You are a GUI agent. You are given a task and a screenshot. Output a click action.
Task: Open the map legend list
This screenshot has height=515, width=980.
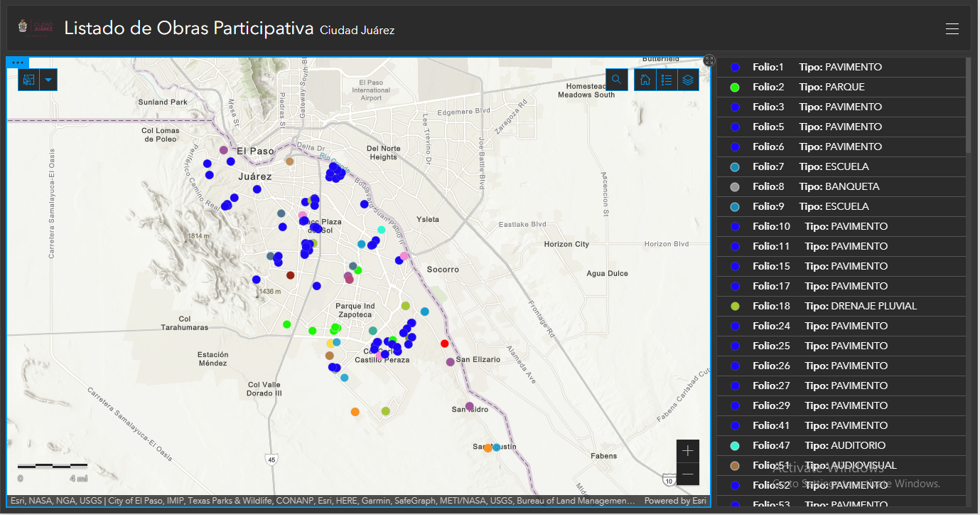667,80
